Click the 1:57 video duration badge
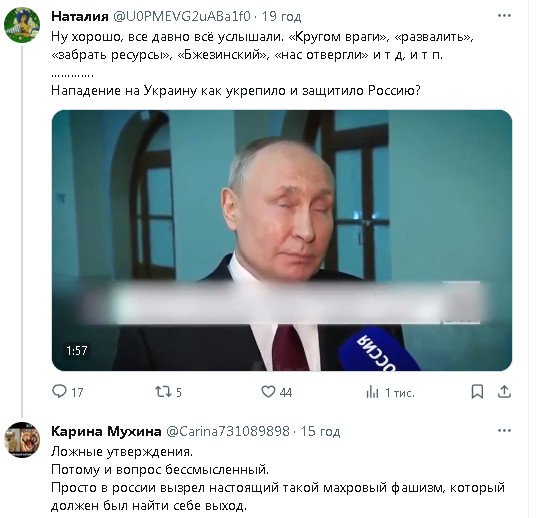This screenshot has height=518, width=538. (77, 351)
